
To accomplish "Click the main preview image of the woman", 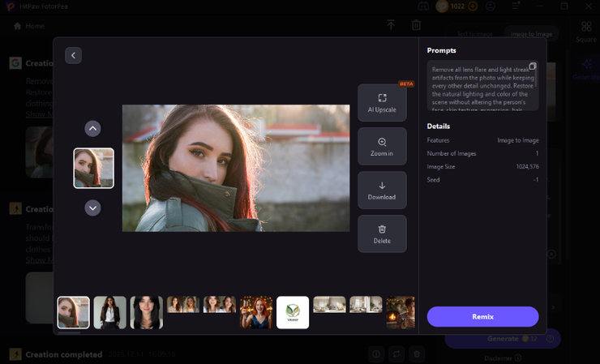I will (x=236, y=168).
